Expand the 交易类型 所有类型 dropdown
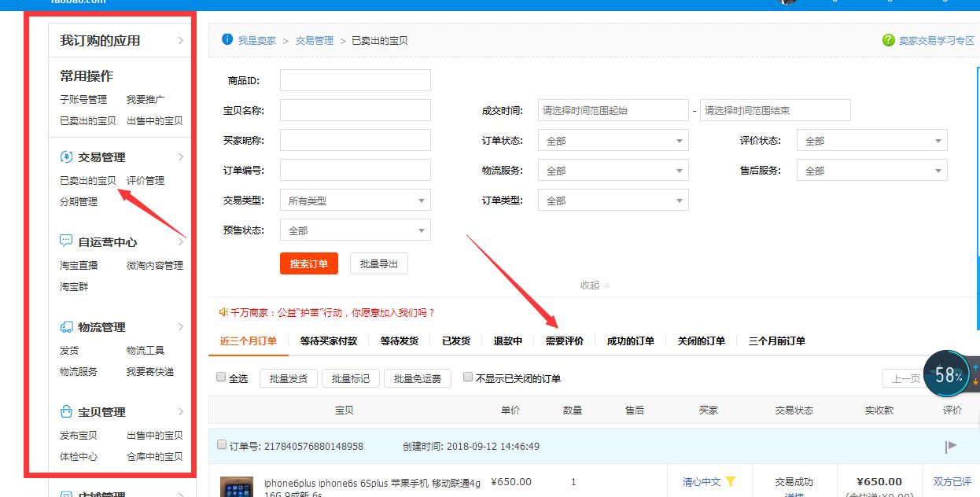Image resolution: width=980 pixels, height=497 pixels. (355, 200)
